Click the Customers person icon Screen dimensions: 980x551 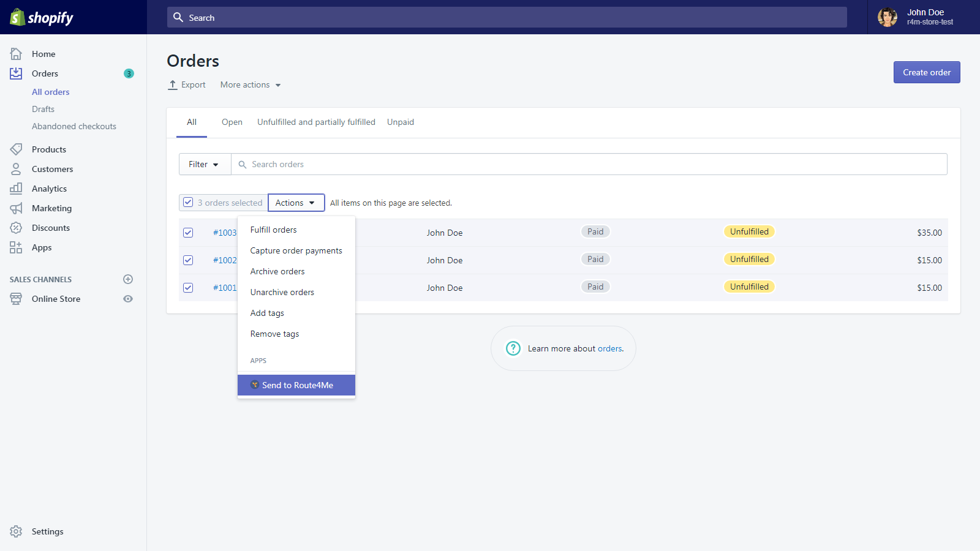[16, 169]
